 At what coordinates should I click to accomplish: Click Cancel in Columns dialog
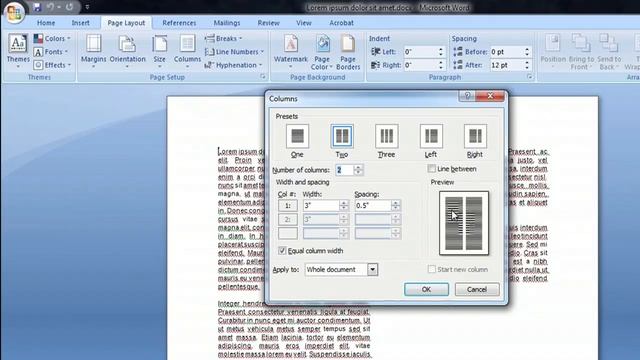coord(477,289)
